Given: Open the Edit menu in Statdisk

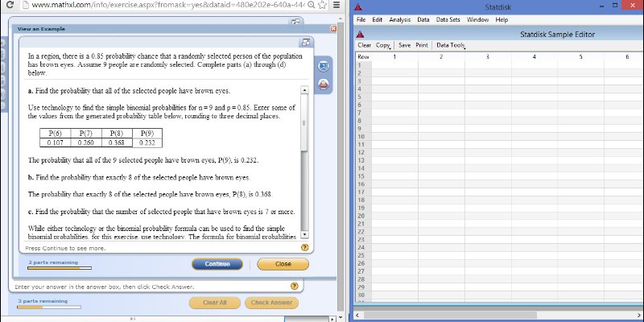Looking at the screenshot, I should pos(377,19).
